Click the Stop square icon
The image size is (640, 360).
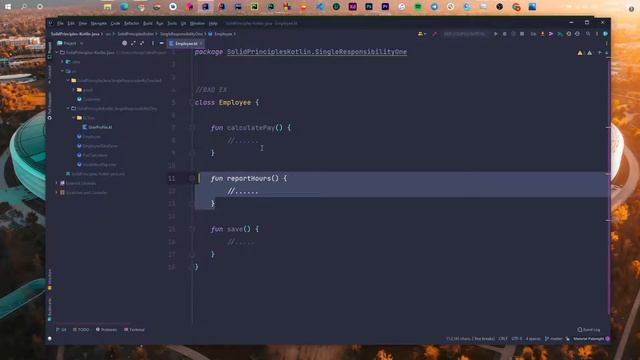click(522, 34)
